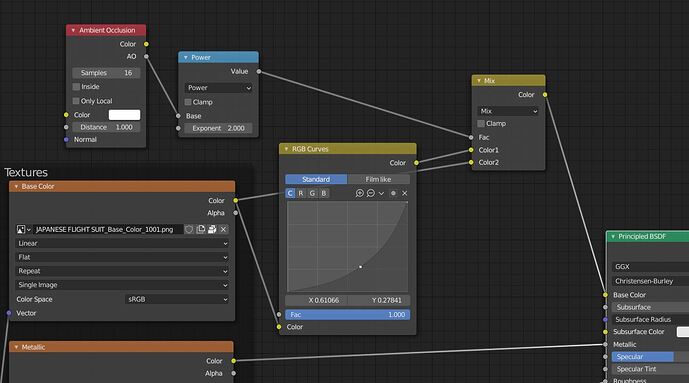
Task: Click the image browse icon beside the filename
Action: click(23, 229)
